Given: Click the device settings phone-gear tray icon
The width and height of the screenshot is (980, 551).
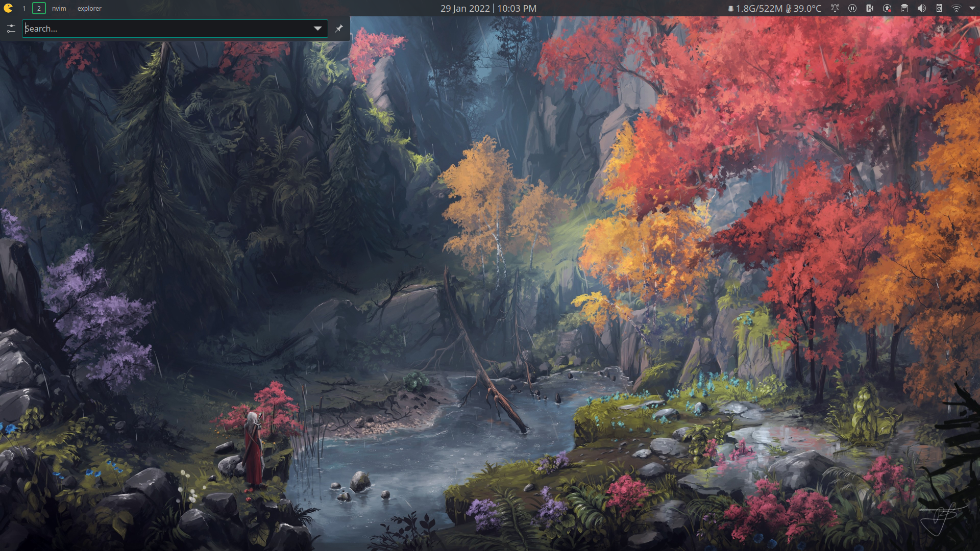Looking at the screenshot, I should (939, 8).
